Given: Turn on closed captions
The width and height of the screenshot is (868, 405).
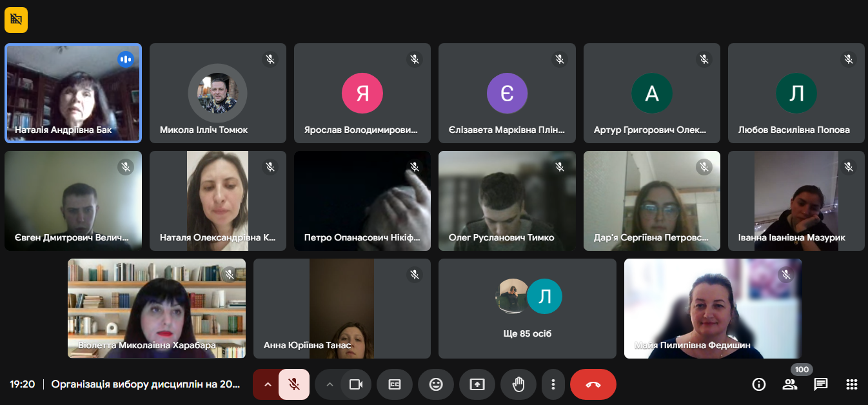Looking at the screenshot, I should click(x=395, y=384).
